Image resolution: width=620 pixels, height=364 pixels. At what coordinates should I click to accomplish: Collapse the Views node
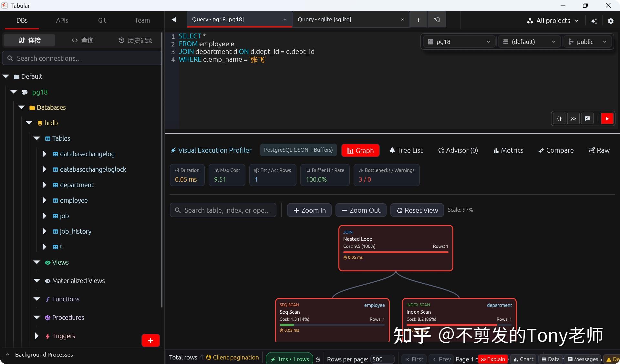(37, 262)
